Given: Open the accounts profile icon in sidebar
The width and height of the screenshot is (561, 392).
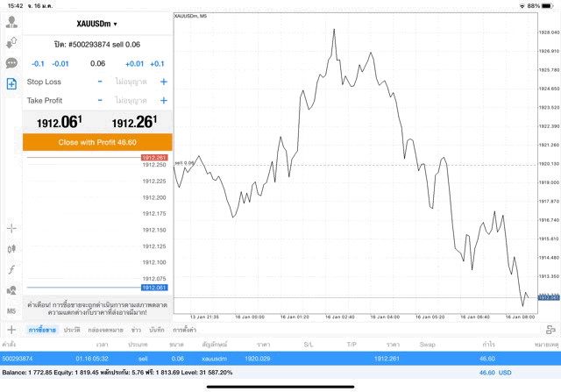Looking at the screenshot, I should pos(11,22).
